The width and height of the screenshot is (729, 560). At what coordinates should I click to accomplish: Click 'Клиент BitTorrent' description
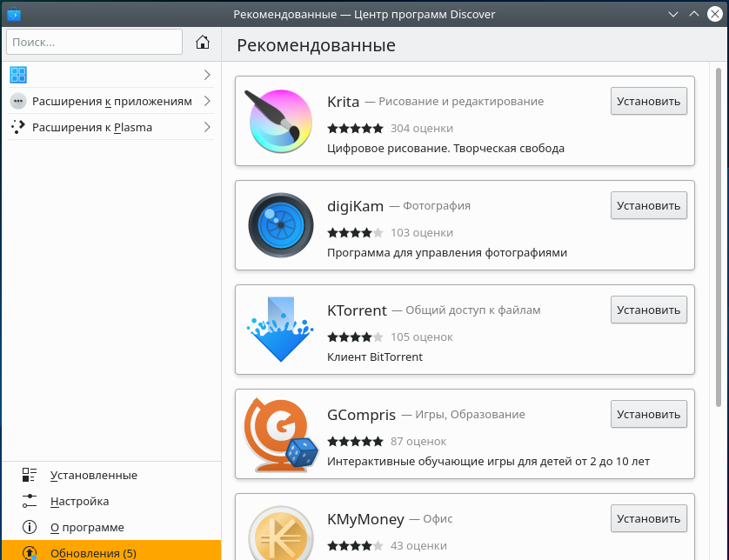coord(375,357)
